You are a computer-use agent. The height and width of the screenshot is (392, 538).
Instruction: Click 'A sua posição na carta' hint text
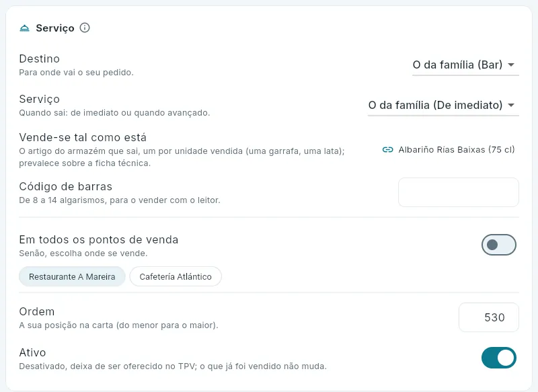click(119, 325)
